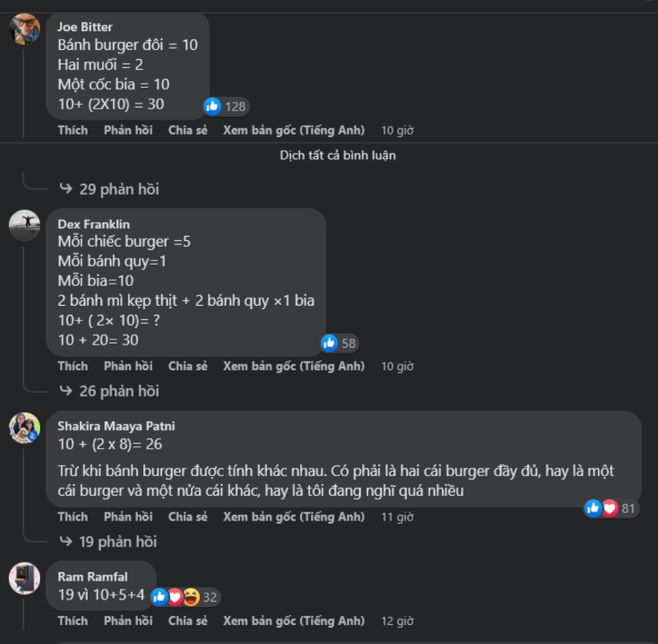The image size is (658, 644).
Task: Click the 12 giờ timestamp on Ram Ramfal's comment
Action: coord(397,621)
